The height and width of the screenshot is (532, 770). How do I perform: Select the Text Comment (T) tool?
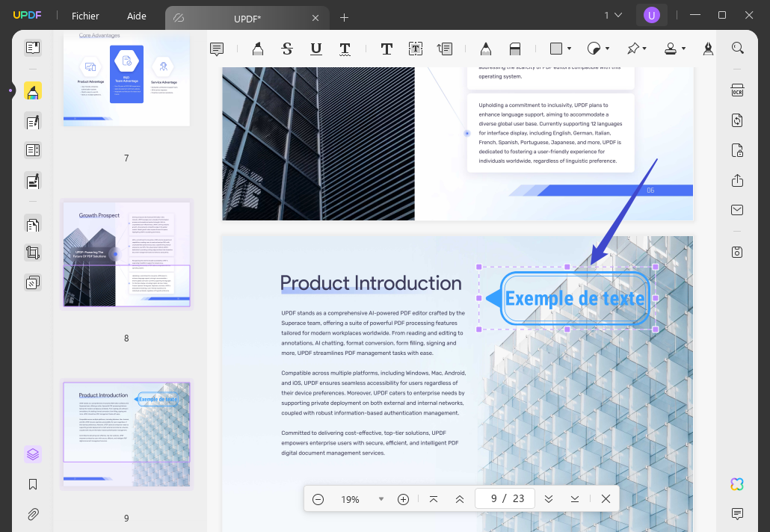coord(386,49)
